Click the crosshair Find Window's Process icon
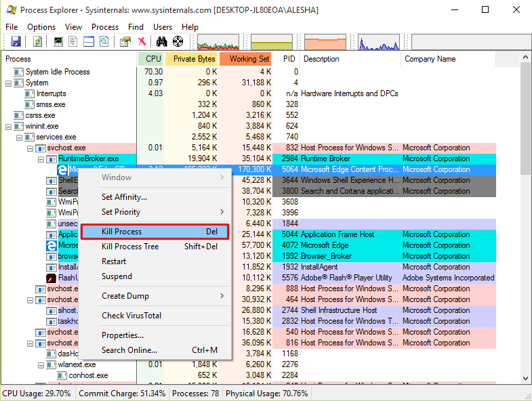The image size is (532, 401). pyautogui.click(x=178, y=41)
